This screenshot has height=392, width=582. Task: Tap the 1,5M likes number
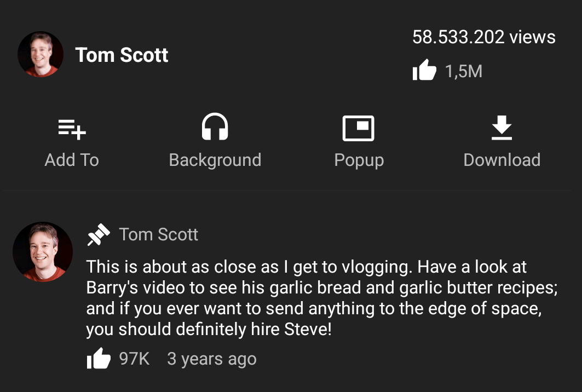[464, 71]
